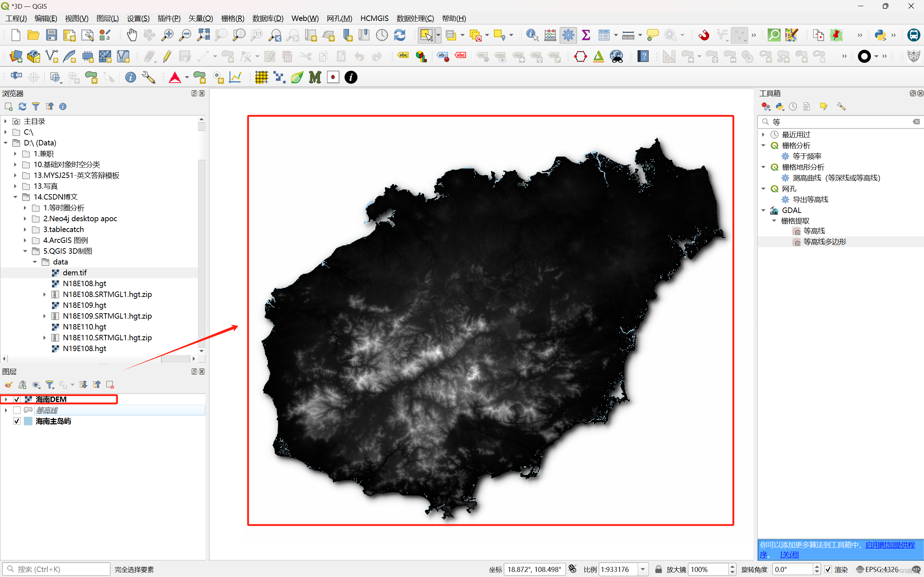Click Open Attribute Table icon
924x577 pixels.
click(604, 35)
